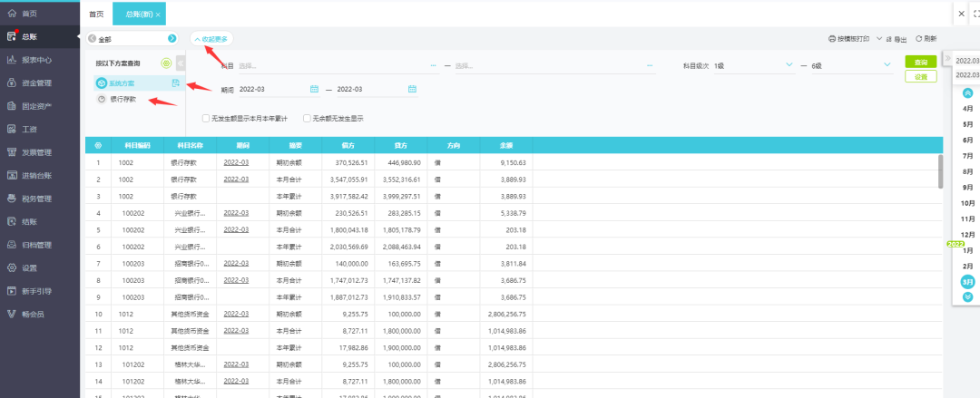Image resolution: width=980 pixels, height=398 pixels.
Task: Expand the dropdown arrow next to 按模板打印
Action: (878, 39)
